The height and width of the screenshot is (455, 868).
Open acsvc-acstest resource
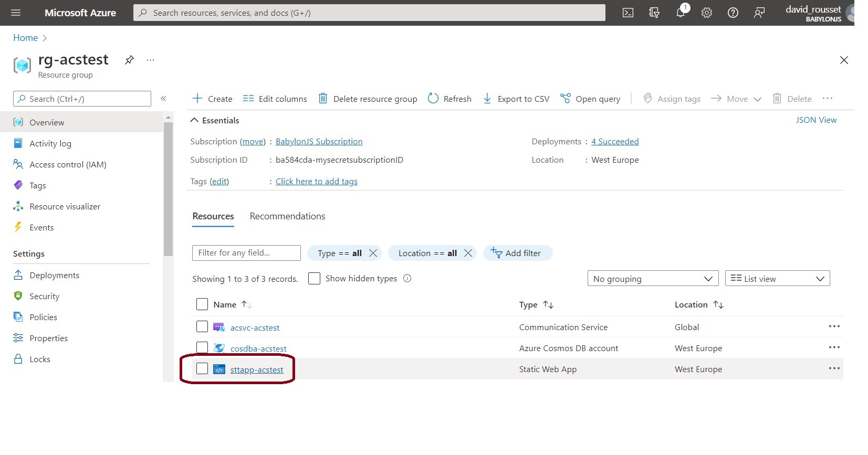click(x=255, y=328)
